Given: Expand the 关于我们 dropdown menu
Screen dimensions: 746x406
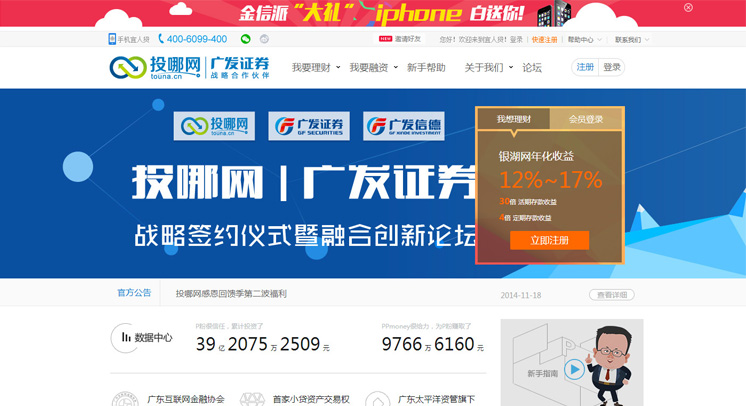Looking at the screenshot, I should click(x=488, y=68).
